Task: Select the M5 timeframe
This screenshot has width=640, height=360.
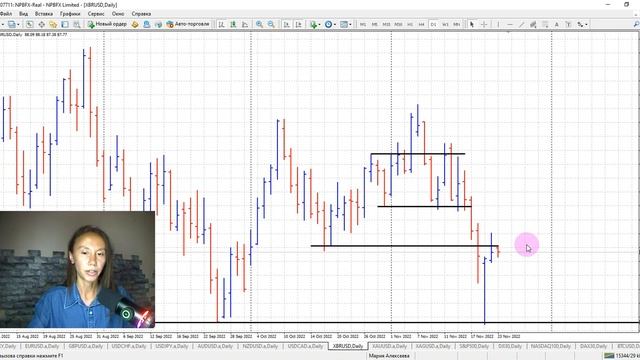Action: click(374, 24)
